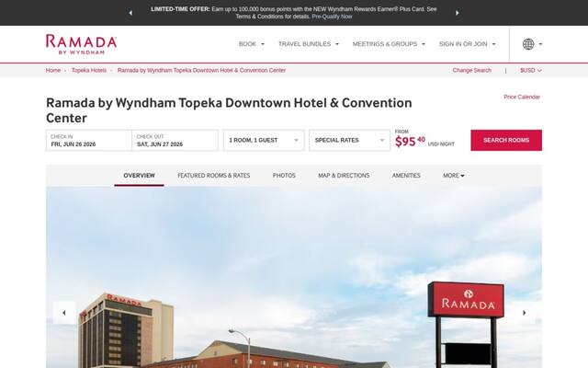Open the Price Calendar link
The image size is (588, 368).
(522, 97)
